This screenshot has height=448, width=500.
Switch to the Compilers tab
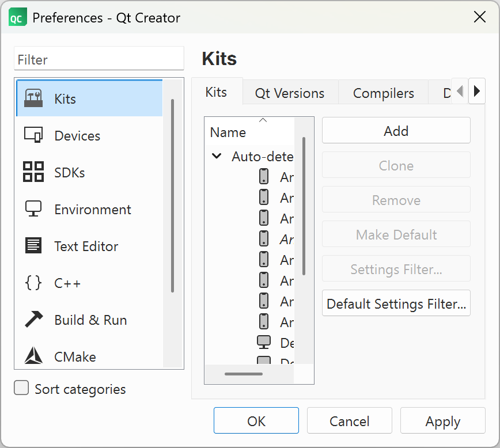point(383,93)
